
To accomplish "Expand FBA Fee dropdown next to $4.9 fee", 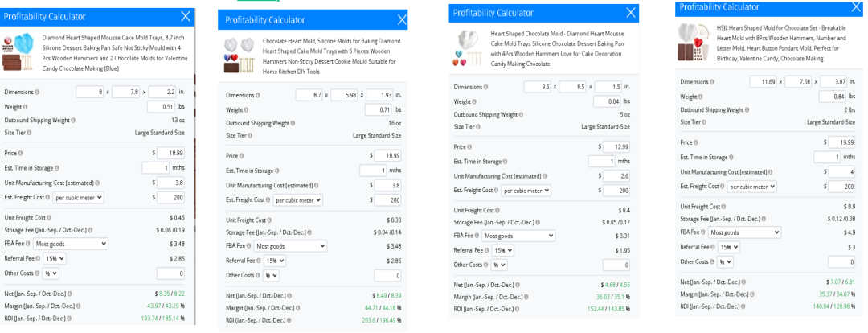I will point(745,232).
